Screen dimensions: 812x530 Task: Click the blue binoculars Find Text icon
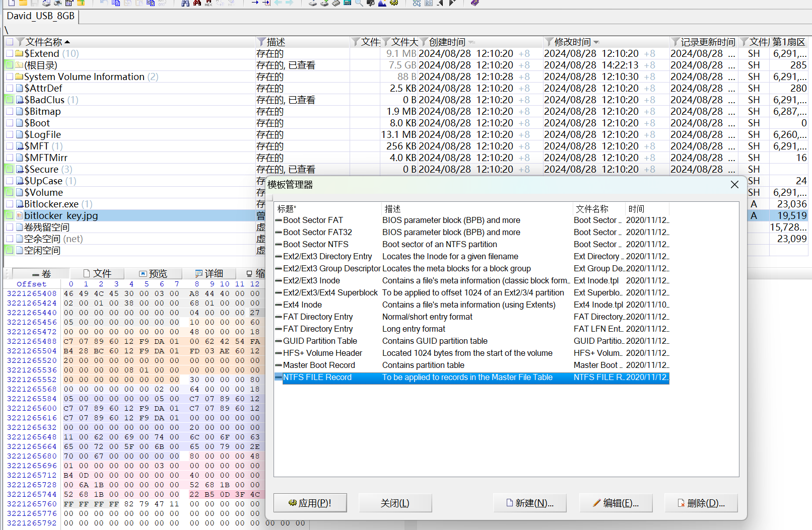coord(185,3)
